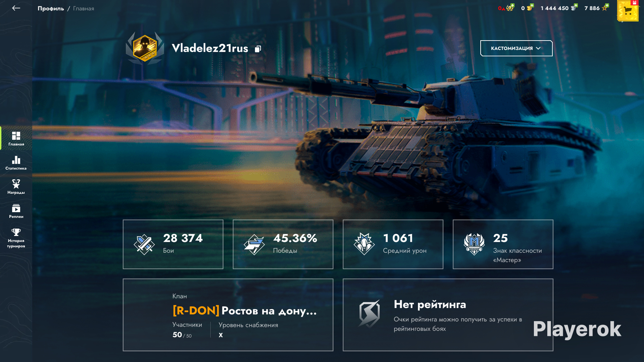Open the Награды section in the sidebar
Image resolution: width=644 pixels, height=362 pixels.
tap(16, 187)
